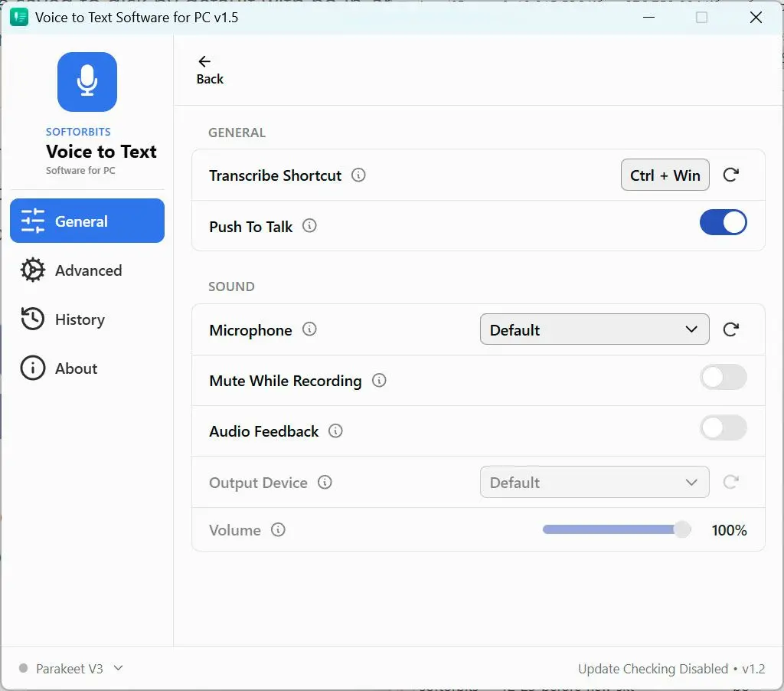Screen dimensions: 784x691
Task: Open info tooltip for Microphone
Action: pos(309,329)
